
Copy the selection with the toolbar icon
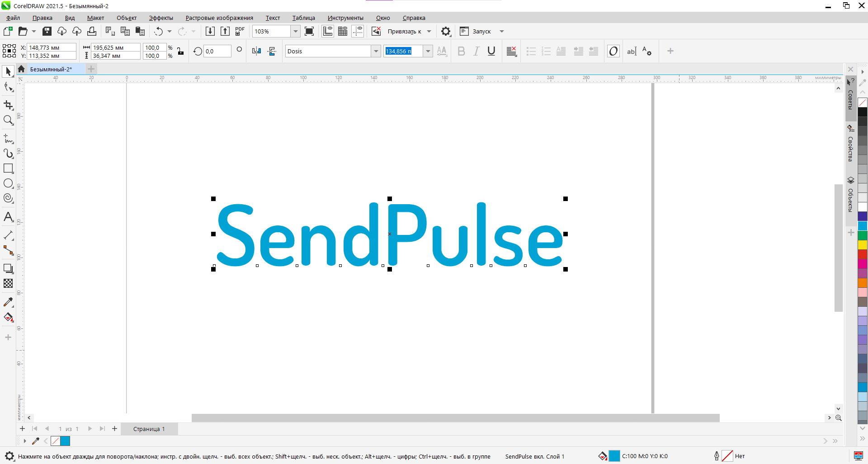125,31
